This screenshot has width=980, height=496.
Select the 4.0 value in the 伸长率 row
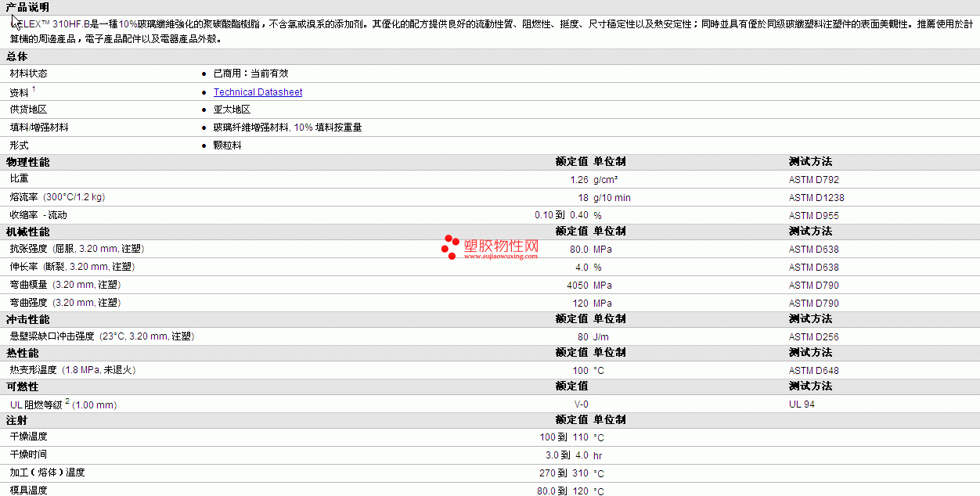582,268
